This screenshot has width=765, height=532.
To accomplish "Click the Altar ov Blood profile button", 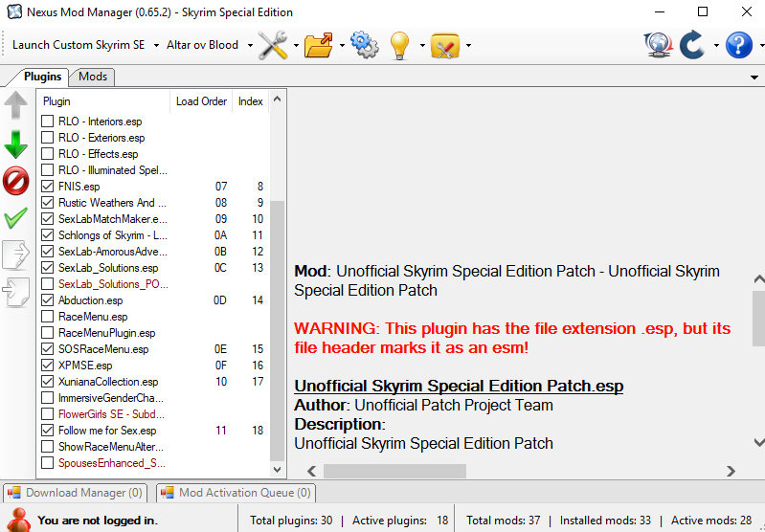I will [x=202, y=45].
